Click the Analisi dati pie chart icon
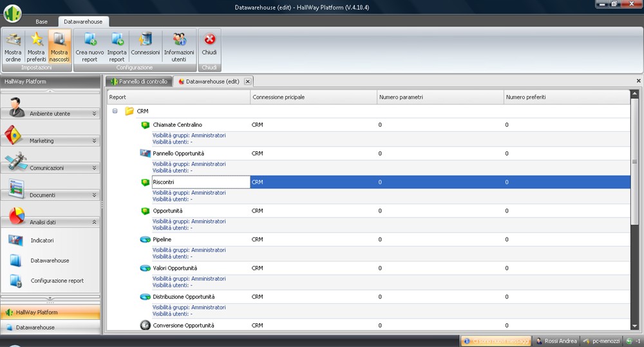Viewport: 644px width, 347px height. pyautogui.click(x=17, y=216)
